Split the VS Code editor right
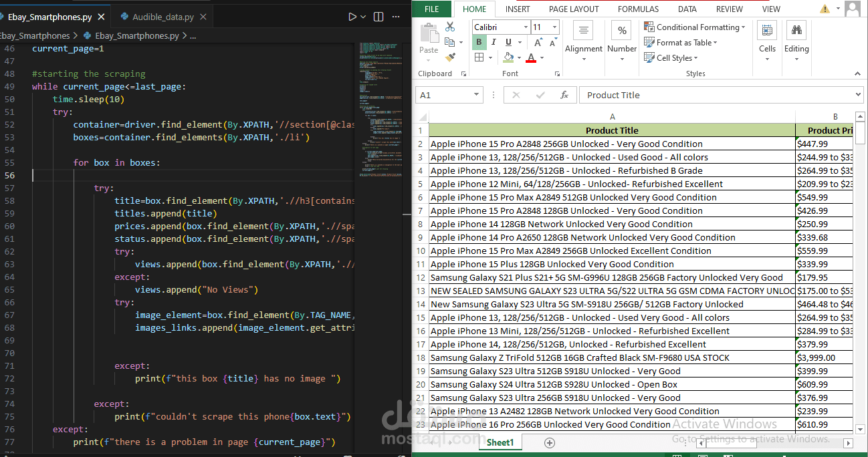This screenshot has width=868, height=457. pyautogui.click(x=378, y=17)
